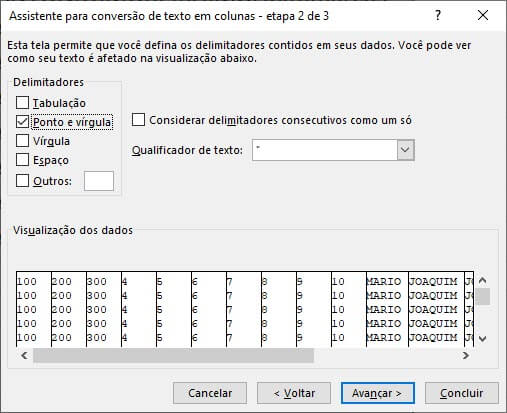Enable the Tabulação delimiter checkbox
Viewport: 507px width, 413px height.
[22, 103]
